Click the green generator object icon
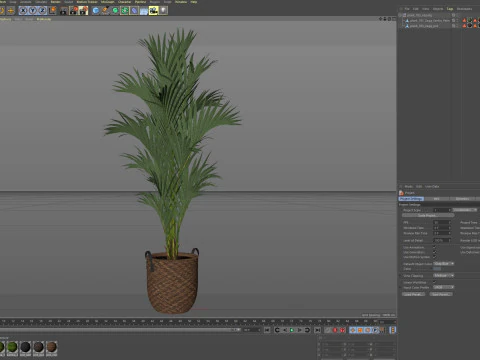The height and width of the screenshot is (360, 480). (115, 11)
